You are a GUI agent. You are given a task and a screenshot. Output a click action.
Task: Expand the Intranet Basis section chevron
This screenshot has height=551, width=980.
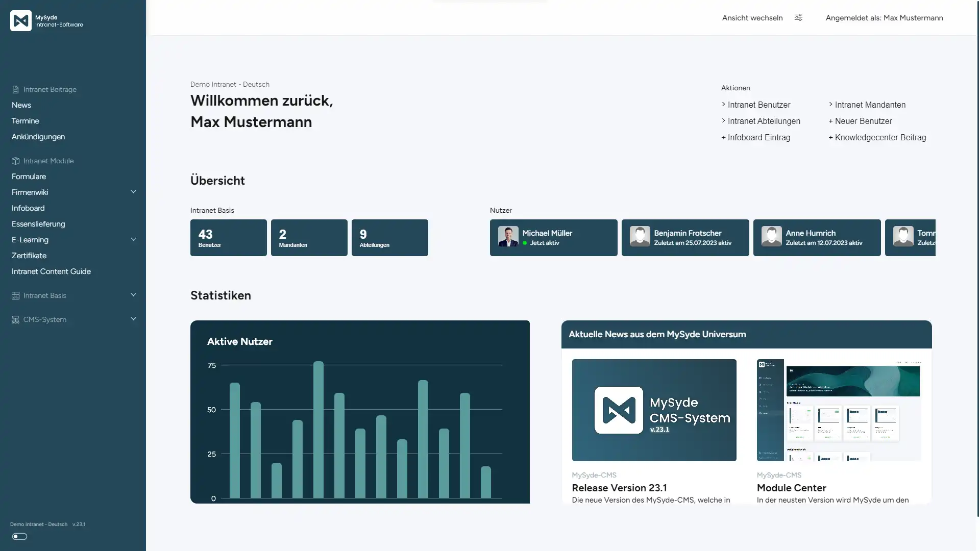133,295
